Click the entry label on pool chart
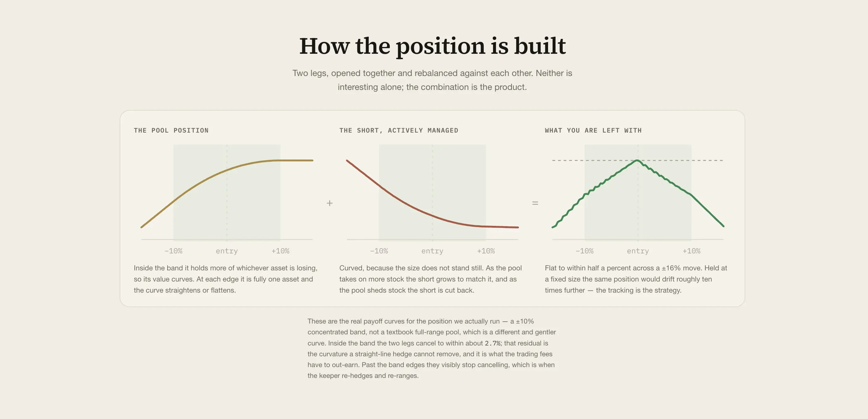The height and width of the screenshot is (419, 868). point(227,251)
